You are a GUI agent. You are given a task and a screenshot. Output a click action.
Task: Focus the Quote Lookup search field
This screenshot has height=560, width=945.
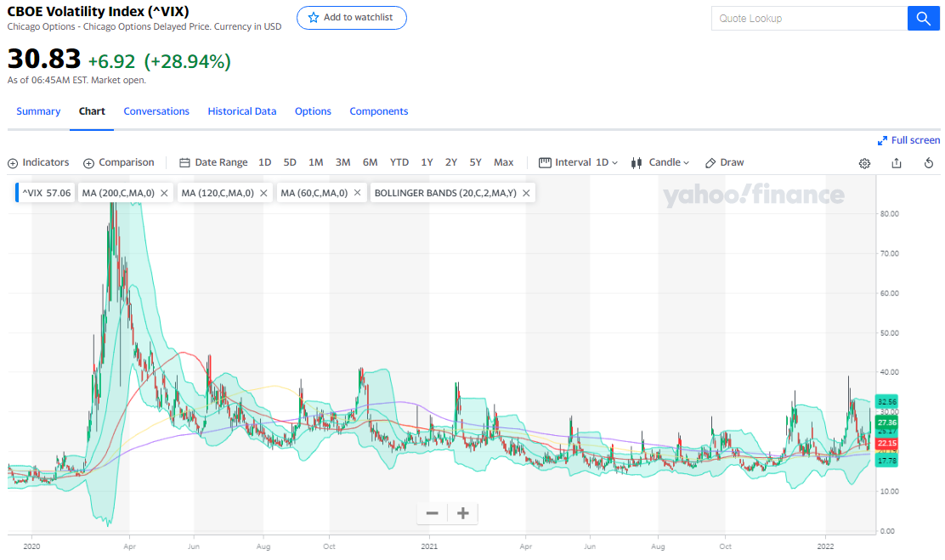point(809,19)
